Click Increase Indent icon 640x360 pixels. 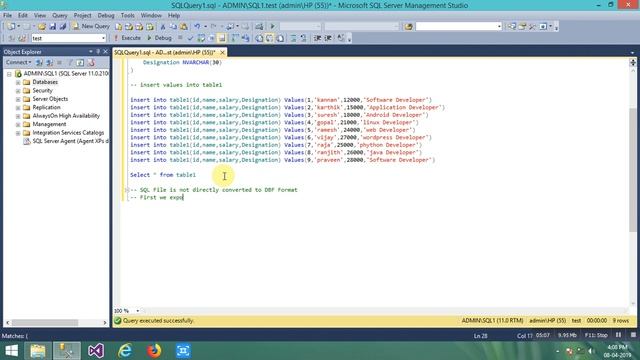pos(328,38)
